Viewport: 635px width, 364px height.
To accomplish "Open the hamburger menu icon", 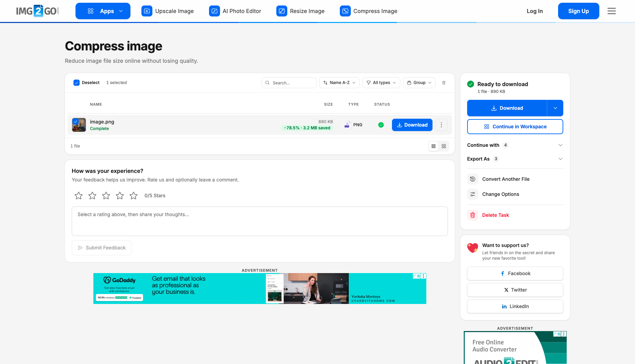I will 612,11.
